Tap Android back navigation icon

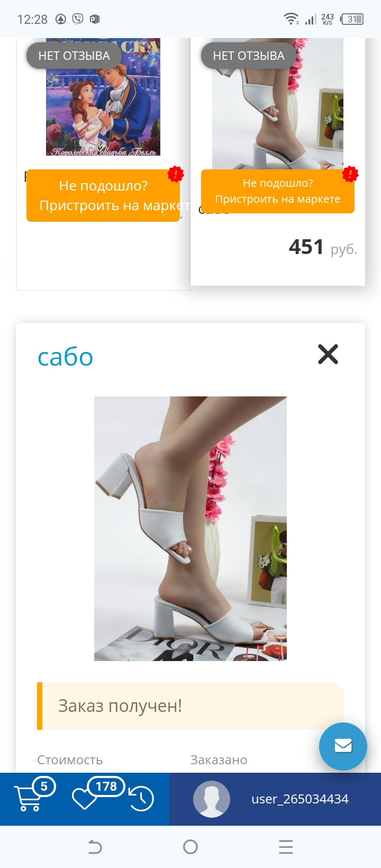pyautogui.click(x=95, y=847)
